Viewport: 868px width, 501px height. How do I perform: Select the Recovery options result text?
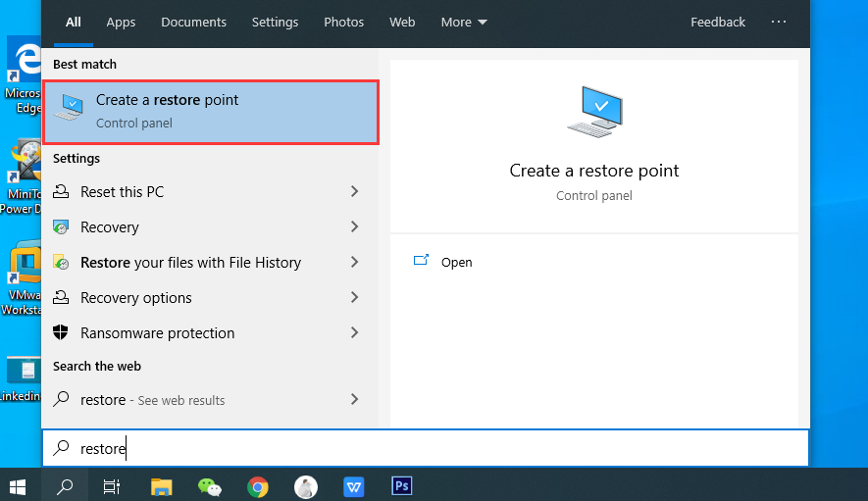click(136, 298)
